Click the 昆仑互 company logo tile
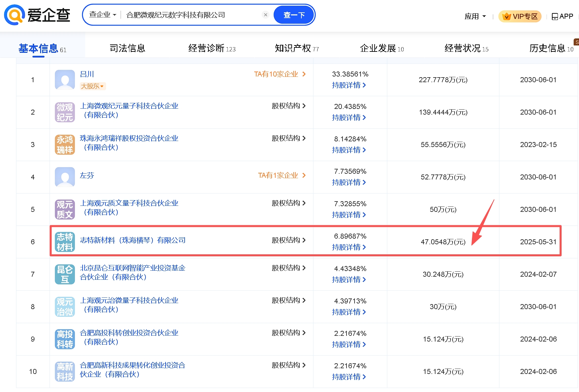This screenshot has width=579, height=392. coord(65,274)
